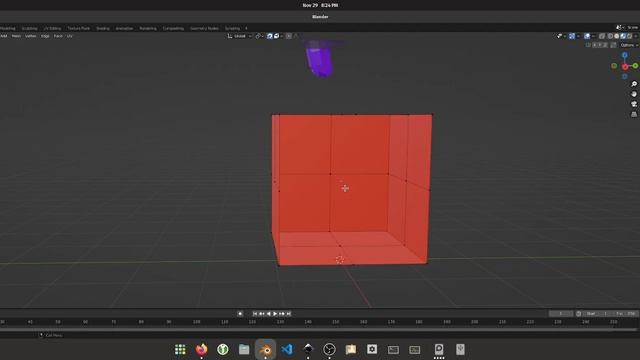Open the Scripting workspace tab

click(x=233, y=28)
